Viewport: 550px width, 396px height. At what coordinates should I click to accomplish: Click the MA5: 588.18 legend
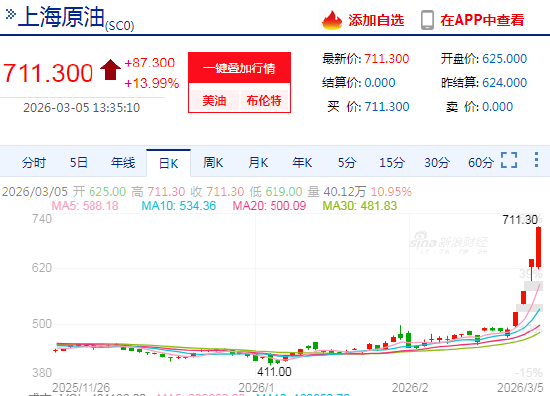pos(85,206)
